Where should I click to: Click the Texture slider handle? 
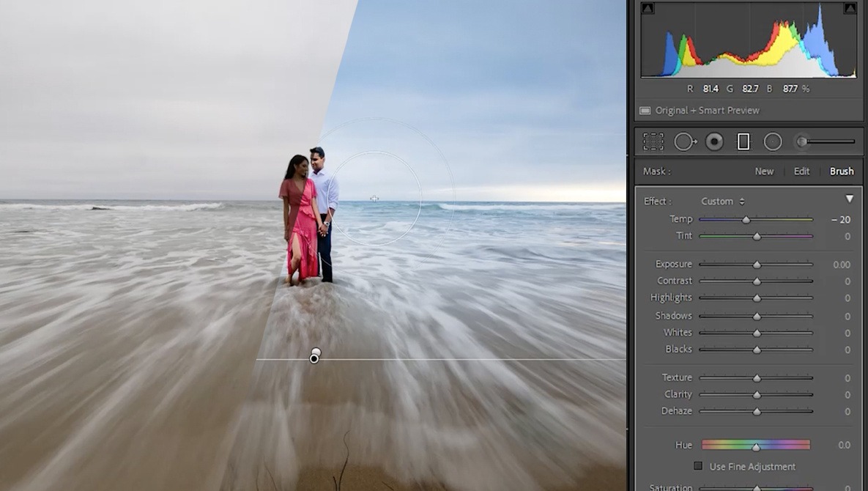pyautogui.click(x=757, y=378)
